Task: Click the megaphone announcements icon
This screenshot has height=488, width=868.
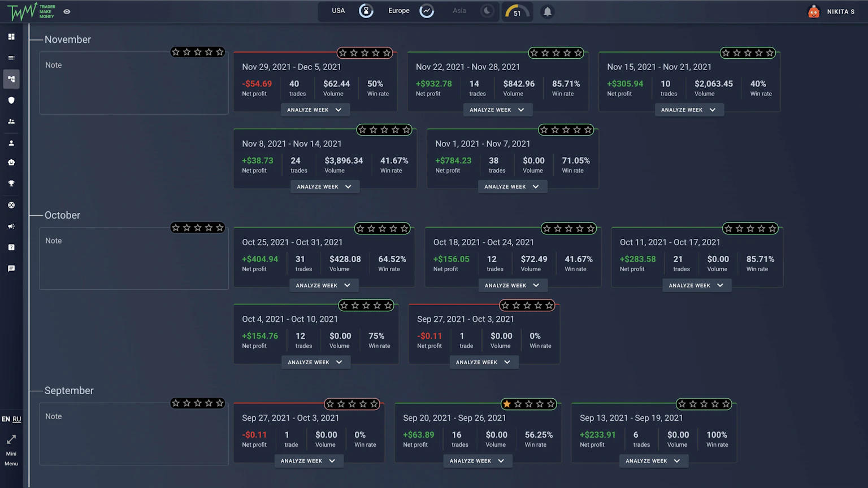Action: [11, 226]
